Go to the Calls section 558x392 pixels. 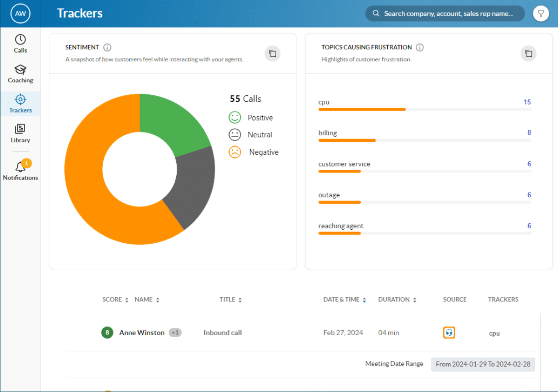click(20, 44)
